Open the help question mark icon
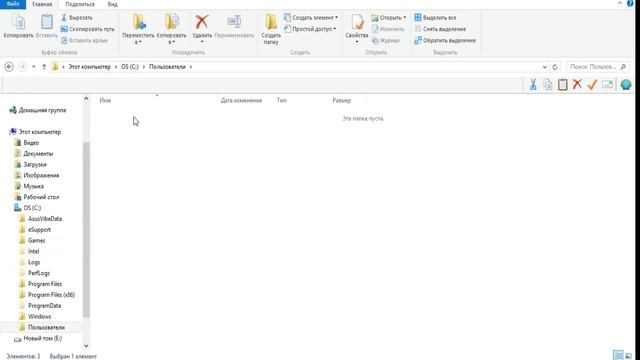Screen dimensions: 640x360 click(x=630, y=3)
